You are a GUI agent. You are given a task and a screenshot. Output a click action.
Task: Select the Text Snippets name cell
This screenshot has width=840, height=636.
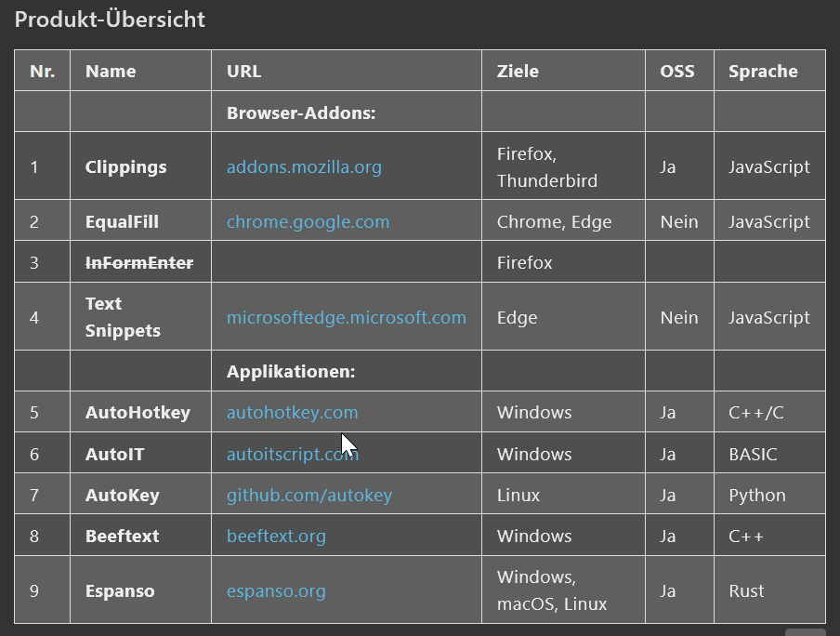(123, 317)
